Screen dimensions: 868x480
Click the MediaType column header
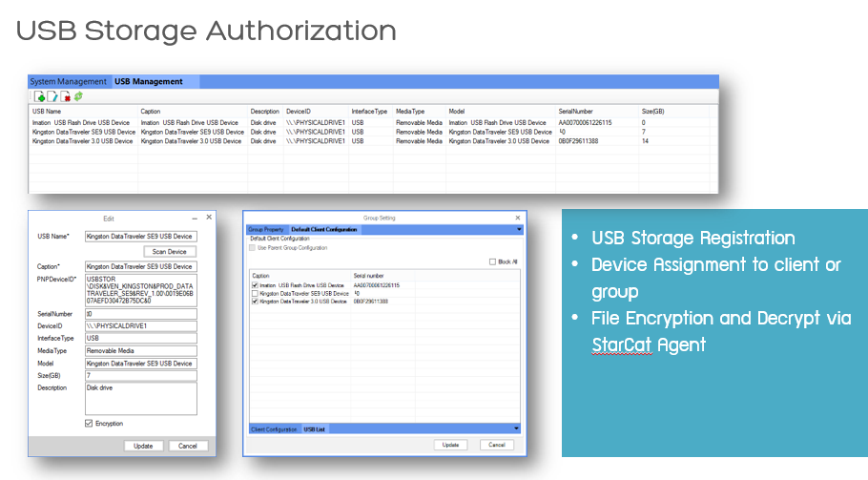409,112
